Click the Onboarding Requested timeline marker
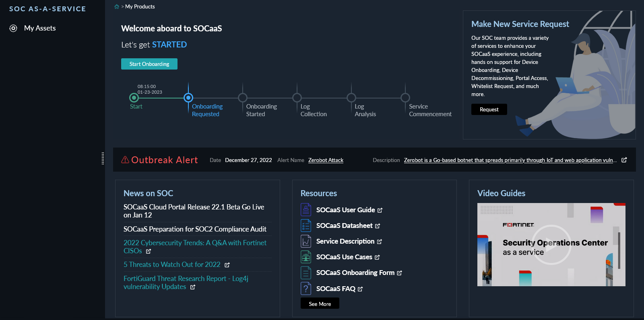 188,98
